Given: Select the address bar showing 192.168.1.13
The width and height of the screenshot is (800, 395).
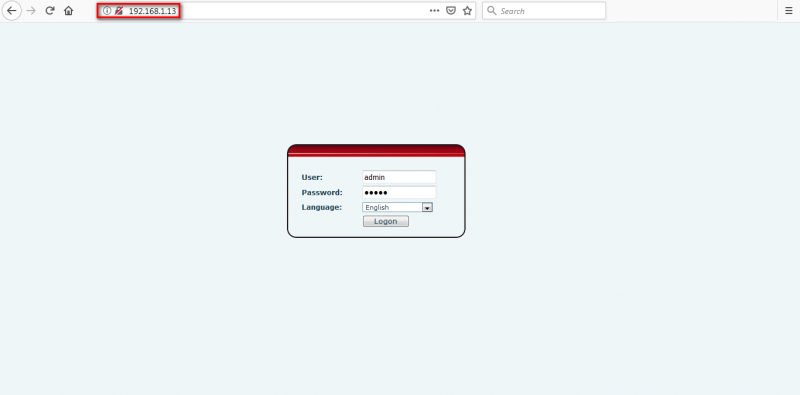Looking at the screenshot, I should tap(286, 11).
